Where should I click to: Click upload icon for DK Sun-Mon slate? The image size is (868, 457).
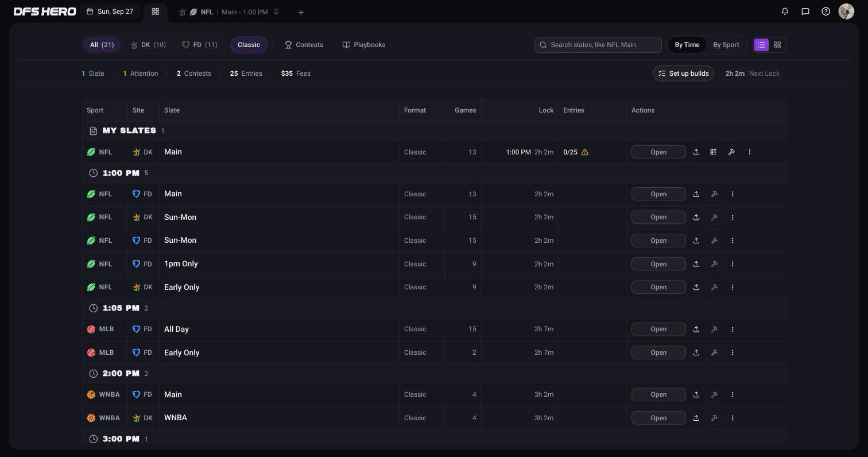click(x=696, y=217)
